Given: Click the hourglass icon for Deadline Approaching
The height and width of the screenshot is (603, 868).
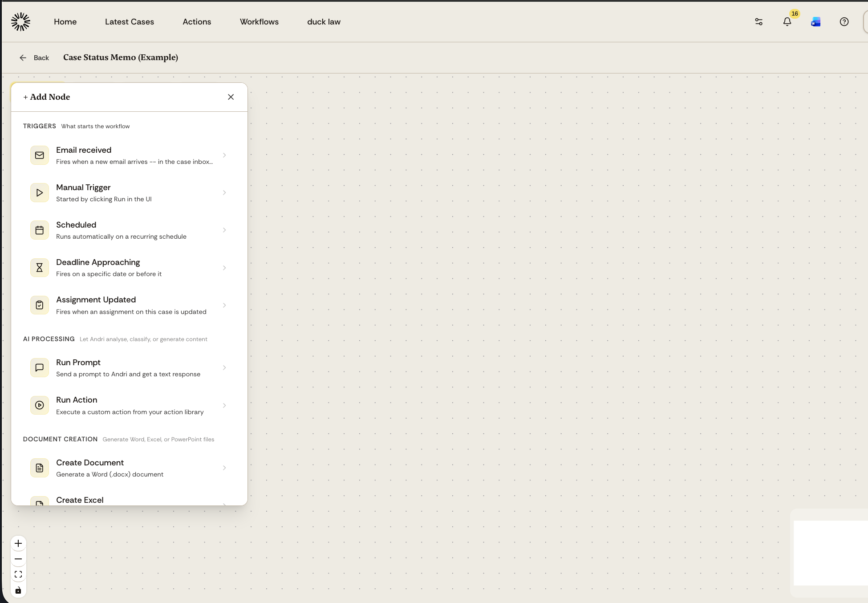Looking at the screenshot, I should [x=40, y=268].
